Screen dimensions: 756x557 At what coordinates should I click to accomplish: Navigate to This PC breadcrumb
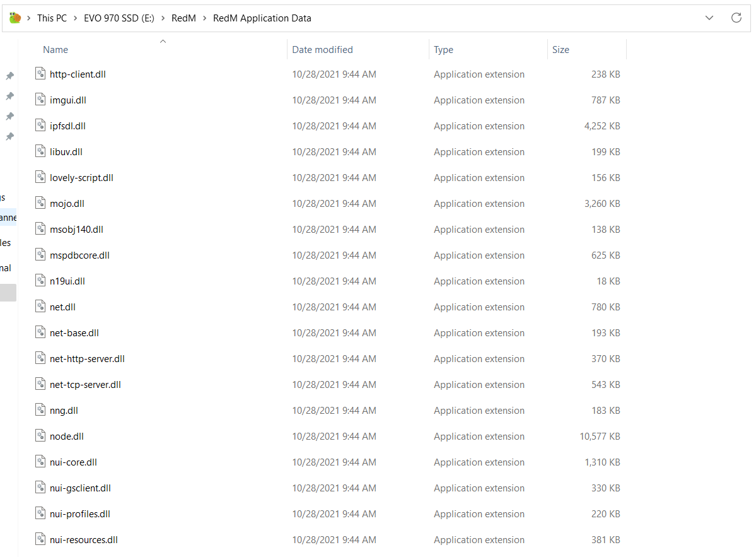point(52,18)
